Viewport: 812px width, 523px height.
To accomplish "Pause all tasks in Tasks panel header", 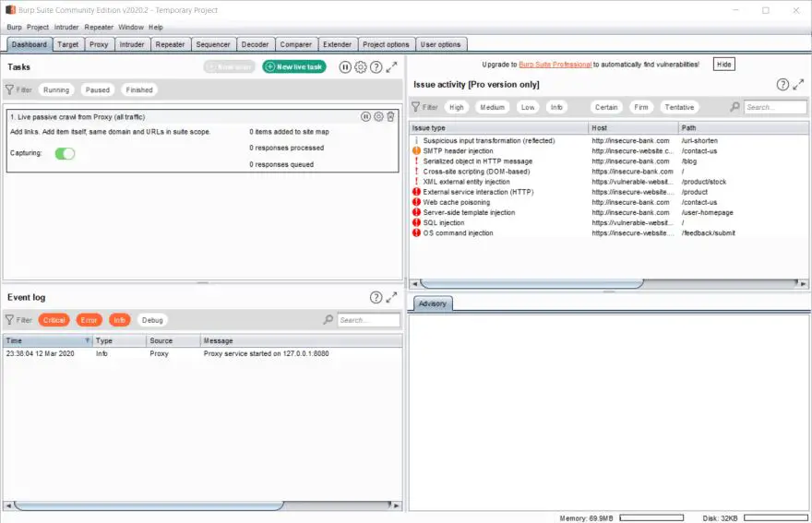I will click(345, 67).
